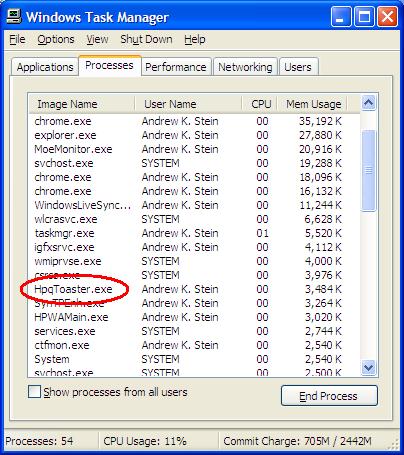The width and height of the screenshot is (404, 455).
Task: Click the Task Manager title bar icon
Action: click(x=14, y=16)
